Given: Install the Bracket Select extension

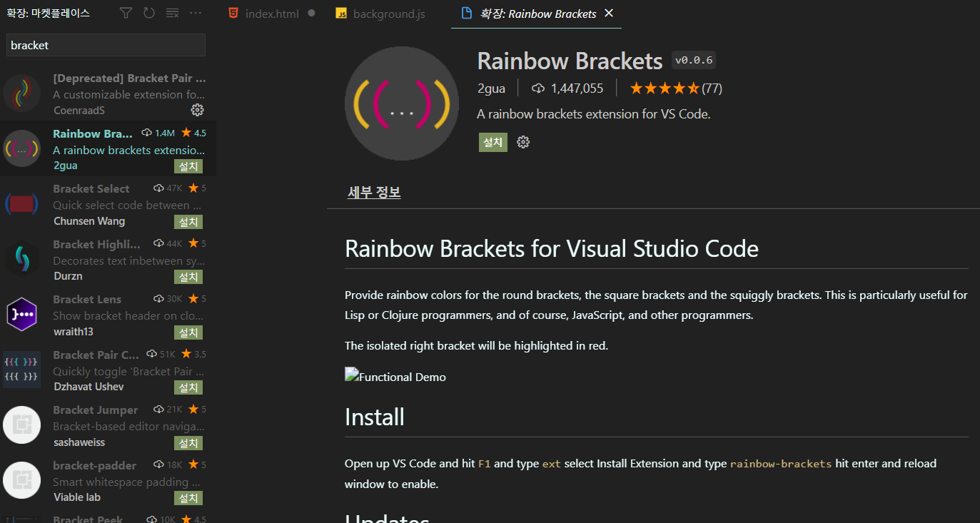Looking at the screenshot, I should tap(188, 222).
